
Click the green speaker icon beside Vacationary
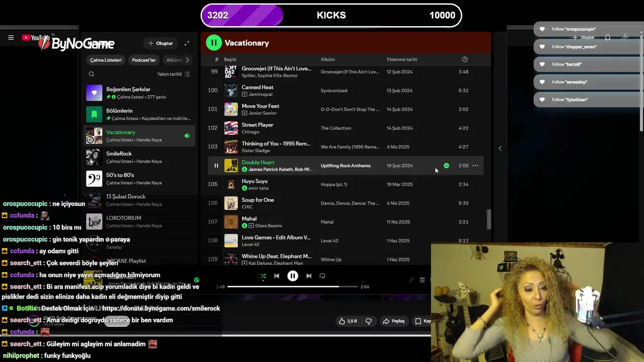pyautogui.click(x=187, y=136)
